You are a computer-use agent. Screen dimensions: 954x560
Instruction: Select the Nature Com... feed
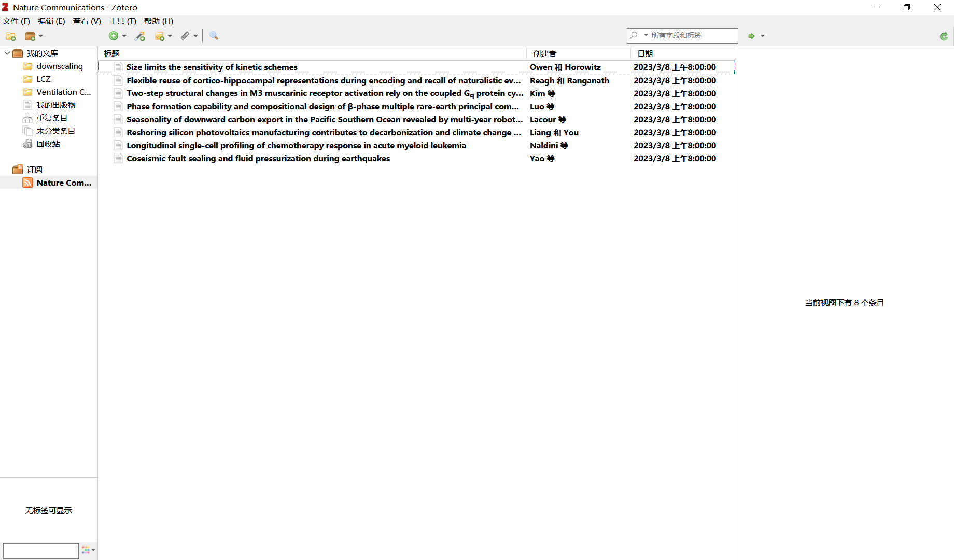click(x=64, y=183)
